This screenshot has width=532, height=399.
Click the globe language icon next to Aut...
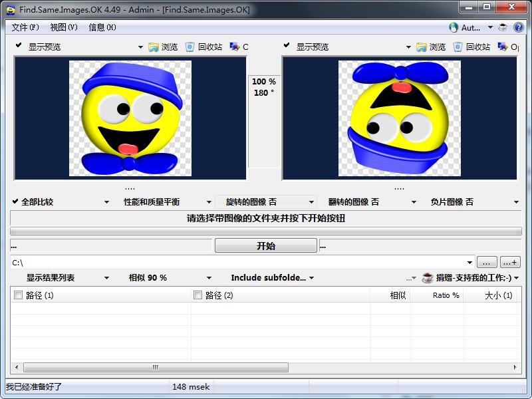(x=455, y=27)
